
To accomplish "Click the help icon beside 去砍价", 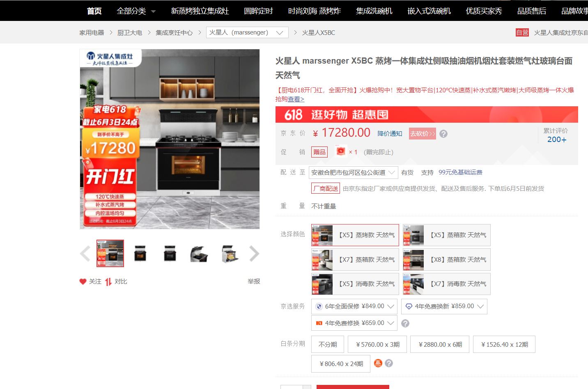I will (443, 134).
